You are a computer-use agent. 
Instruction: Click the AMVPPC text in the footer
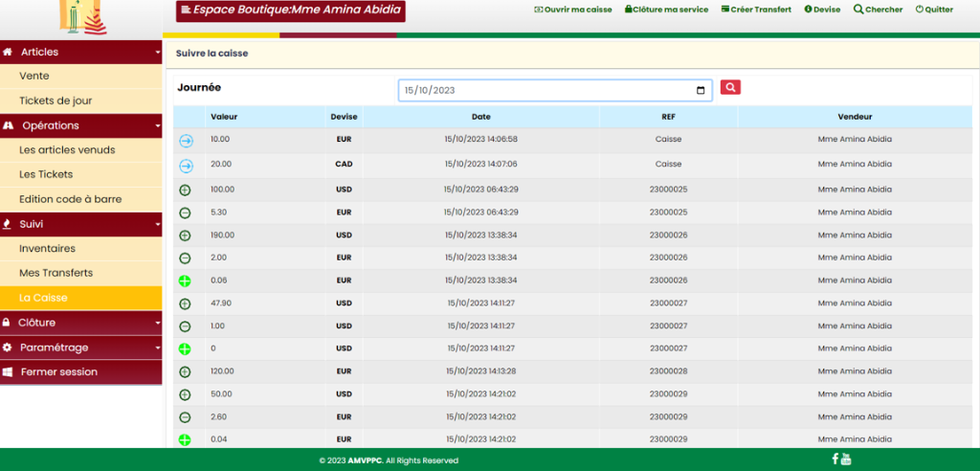(x=365, y=460)
